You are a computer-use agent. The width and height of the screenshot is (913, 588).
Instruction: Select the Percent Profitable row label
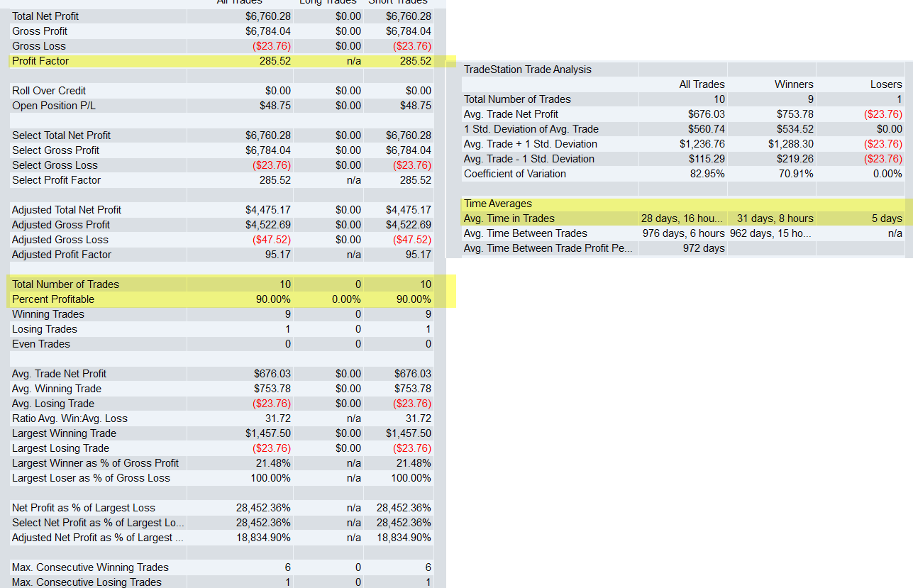pos(53,299)
